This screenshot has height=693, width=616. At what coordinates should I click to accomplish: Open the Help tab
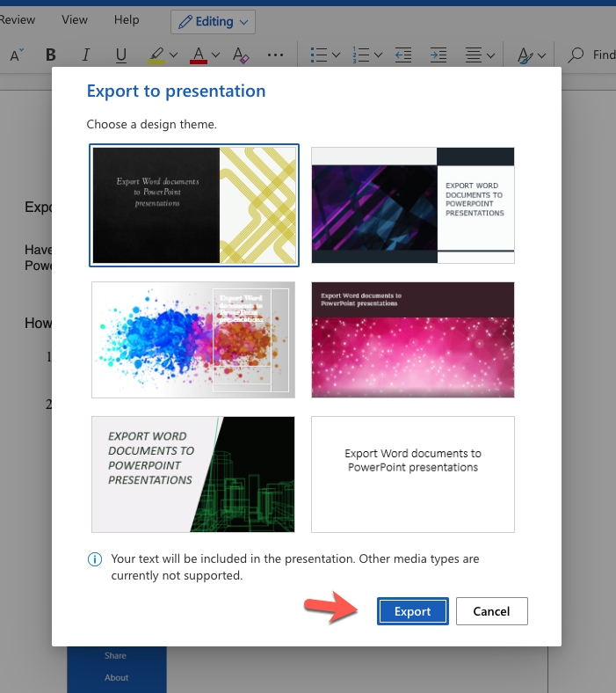(127, 20)
